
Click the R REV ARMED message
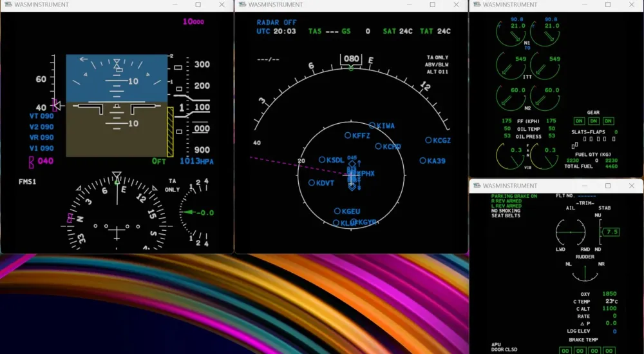point(506,201)
